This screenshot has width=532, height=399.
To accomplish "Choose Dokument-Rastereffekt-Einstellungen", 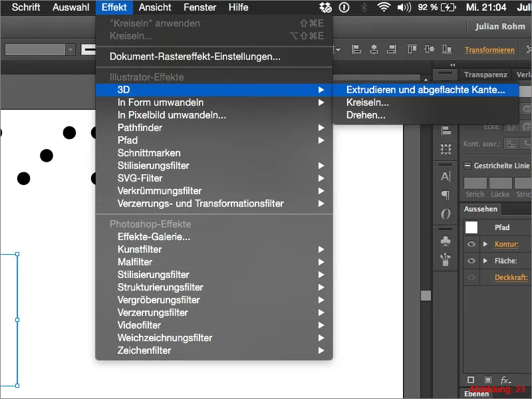I will 214,57.
